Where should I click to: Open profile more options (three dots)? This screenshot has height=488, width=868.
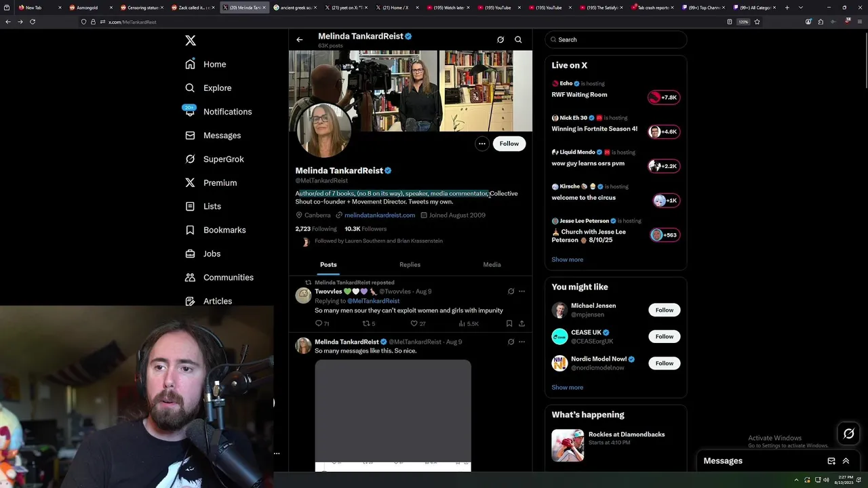pyautogui.click(x=481, y=144)
